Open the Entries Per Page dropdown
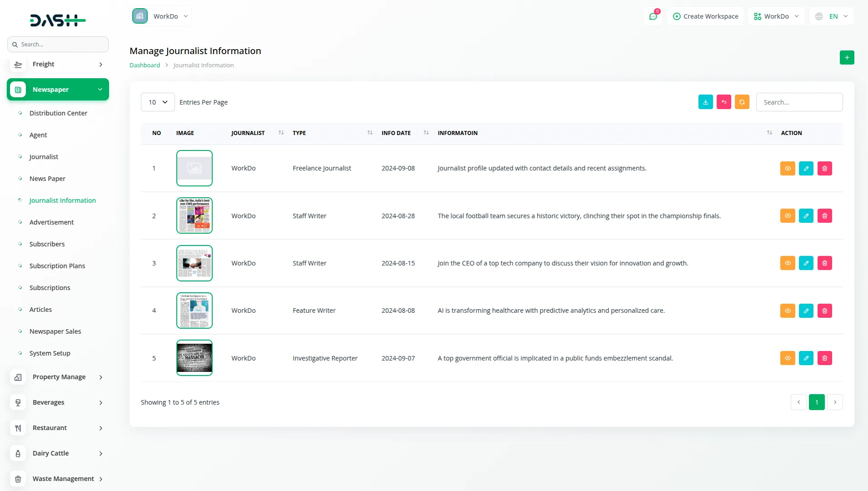 (x=157, y=102)
